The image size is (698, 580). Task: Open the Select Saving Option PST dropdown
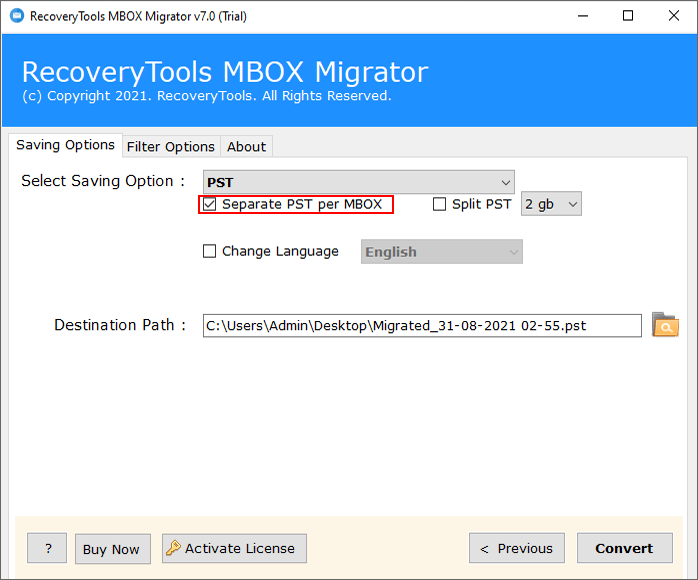358,182
